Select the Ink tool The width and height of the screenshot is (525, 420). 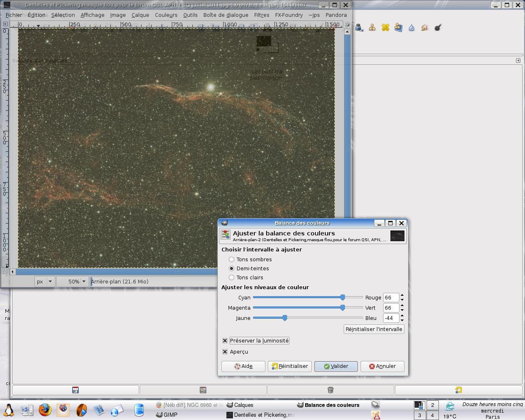[x=359, y=27]
